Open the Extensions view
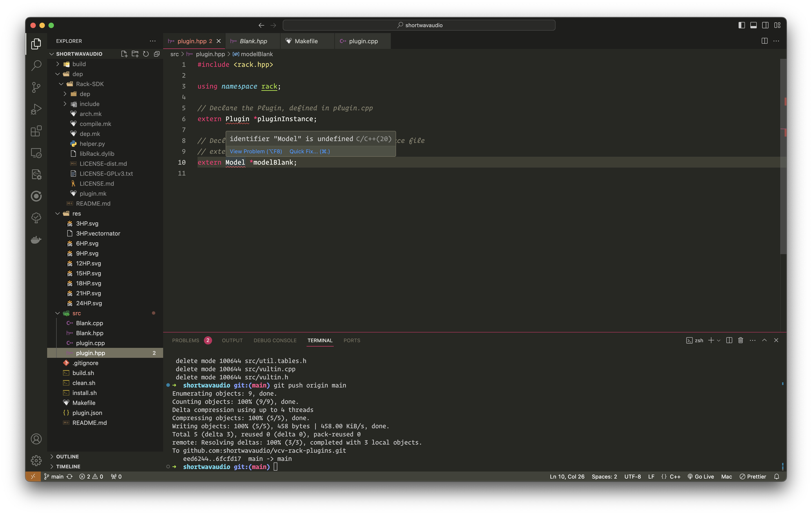Image resolution: width=812 pixels, height=515 pixels. pyautogui.click(x=36, y=131)
